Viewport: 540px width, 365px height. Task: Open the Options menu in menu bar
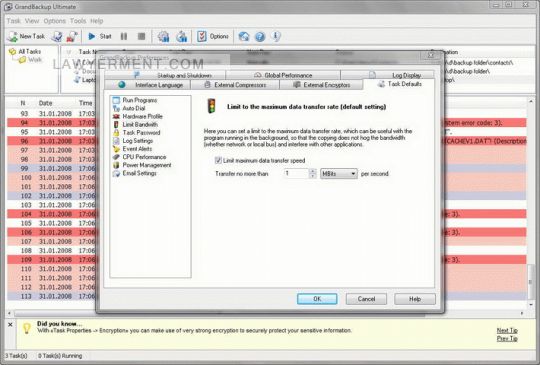tap(54, 21)
